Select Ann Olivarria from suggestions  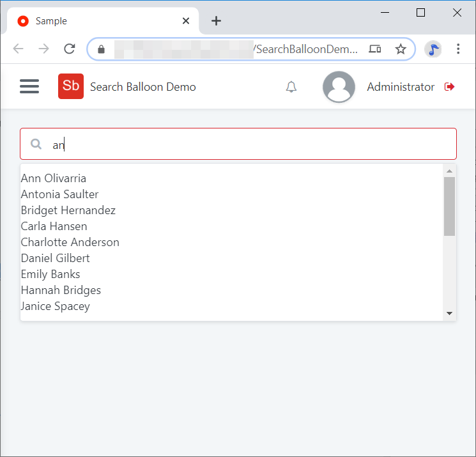pyautogui.click(x=54, y=178)
